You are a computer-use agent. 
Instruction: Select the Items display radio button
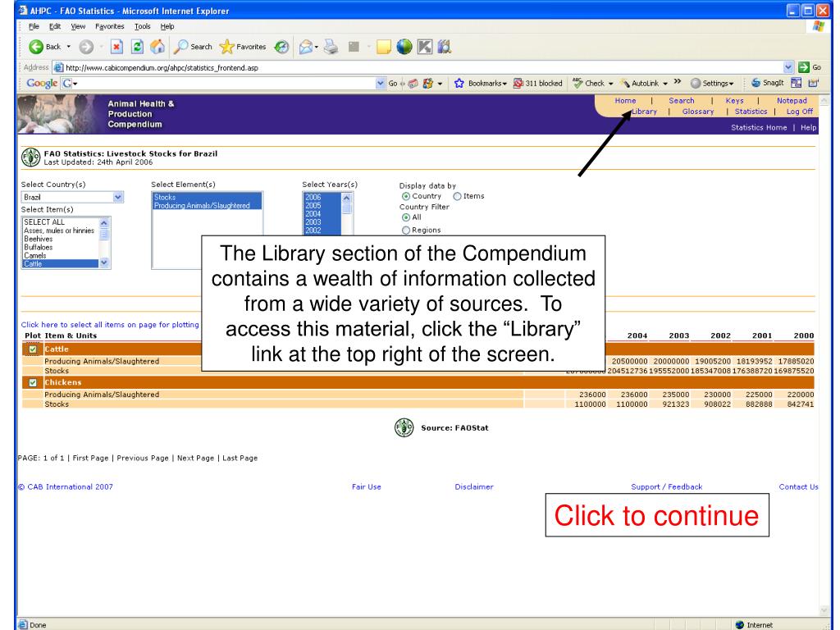457,197
